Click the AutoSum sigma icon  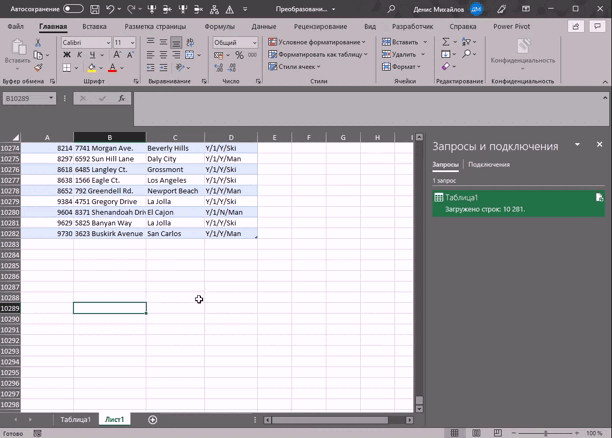(x=445, y=42)
